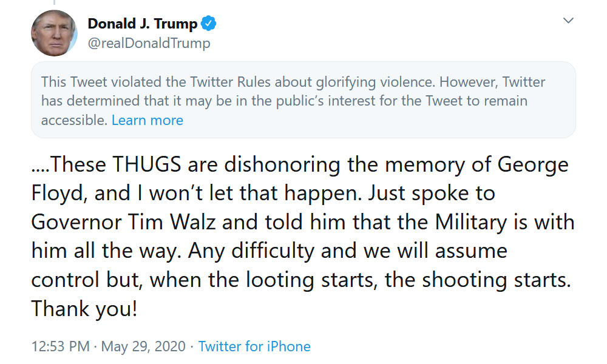Screen dimensions: 607x364
Task: Click the word "THUGS" in the tweet
Action: (147, 164)
